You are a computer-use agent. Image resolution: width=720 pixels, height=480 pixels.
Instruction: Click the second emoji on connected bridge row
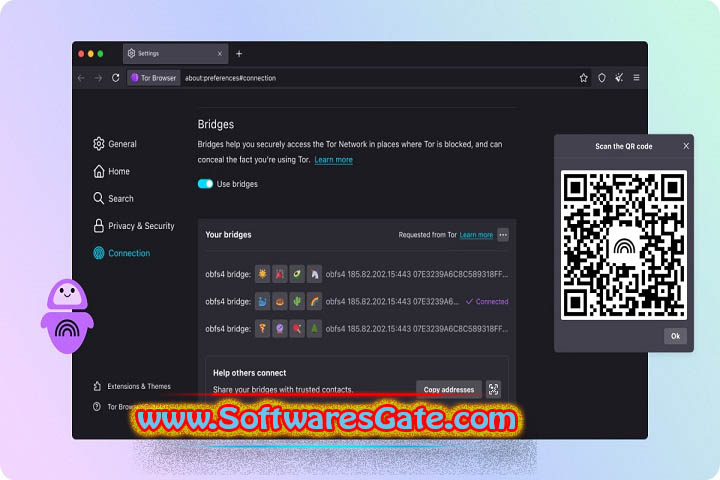(280, 302)
